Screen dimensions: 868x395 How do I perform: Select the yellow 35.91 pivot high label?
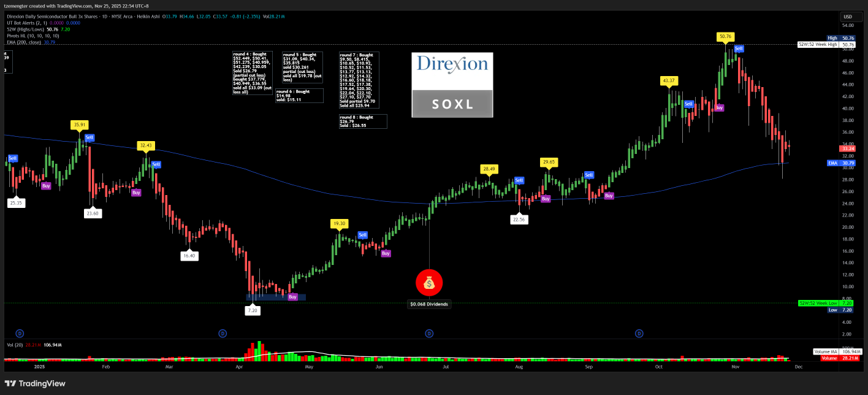(80, 125)
